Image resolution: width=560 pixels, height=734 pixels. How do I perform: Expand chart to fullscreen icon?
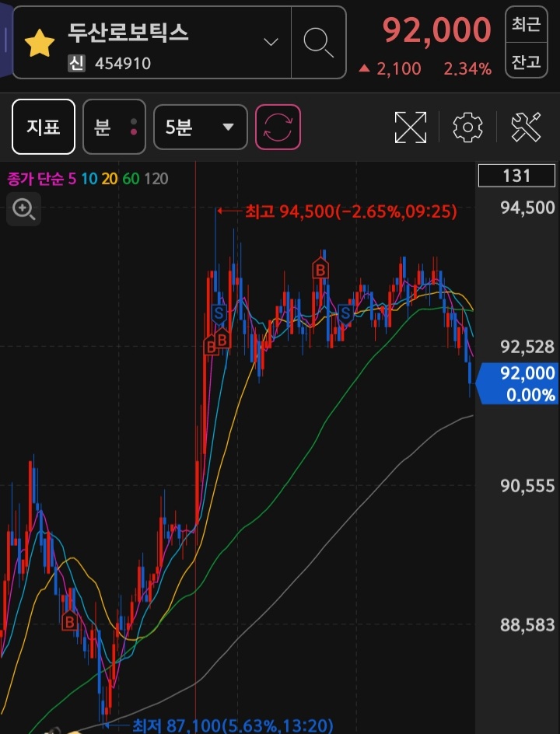pos(411,128)
